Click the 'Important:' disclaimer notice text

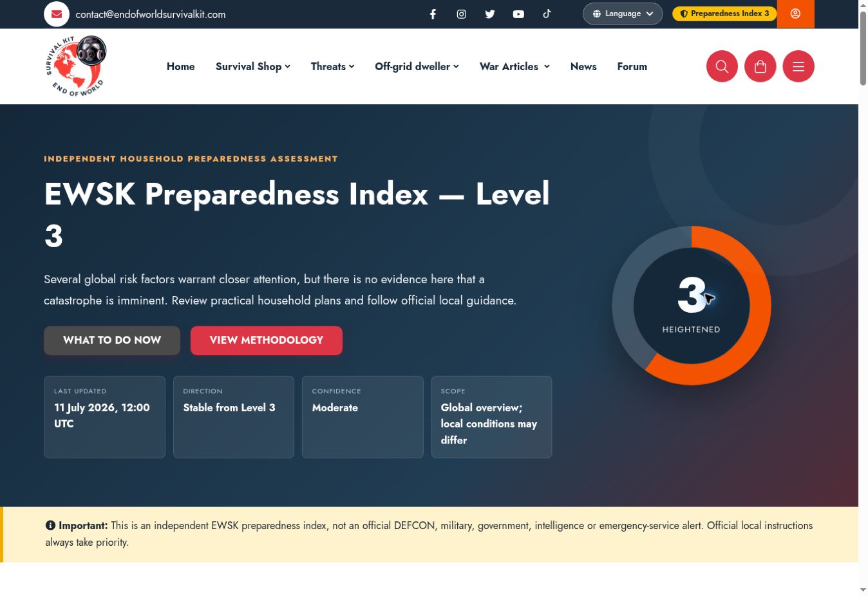(x=429, y=534)
